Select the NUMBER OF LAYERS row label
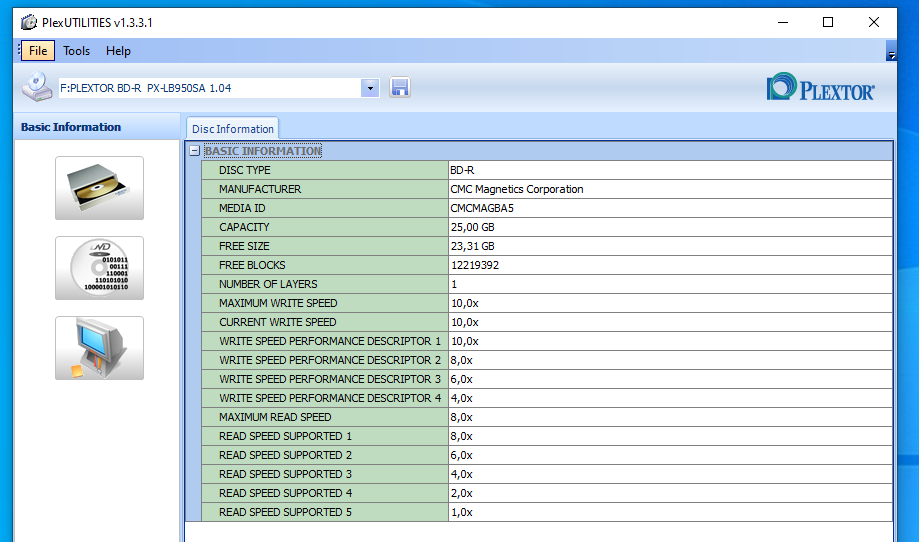Image resolution: width=919 pixels, height=542 pixels. tap(268, 284)
